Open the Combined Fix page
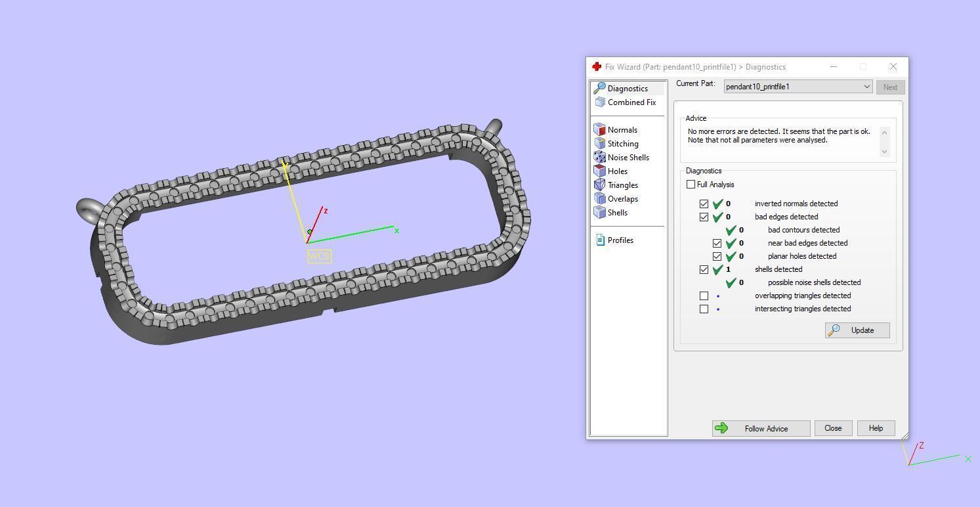Screen dimensions: 980x507 [x=631, y=102]
